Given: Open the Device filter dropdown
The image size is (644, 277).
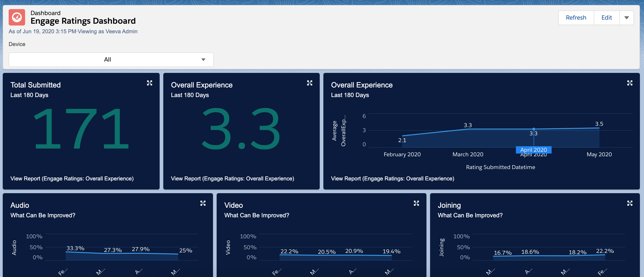Looking at the screenshot, I should click(x=111, y=59).
